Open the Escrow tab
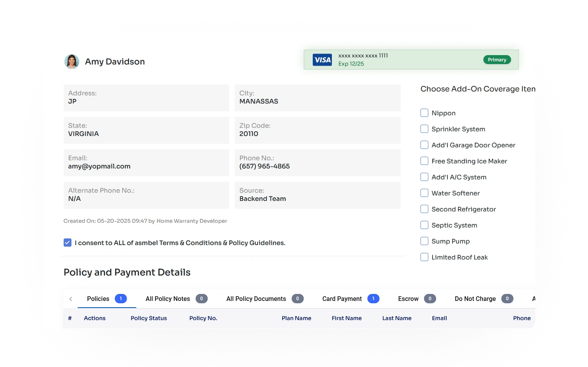Screen dimensions: 588x367 tap(417, 299)
